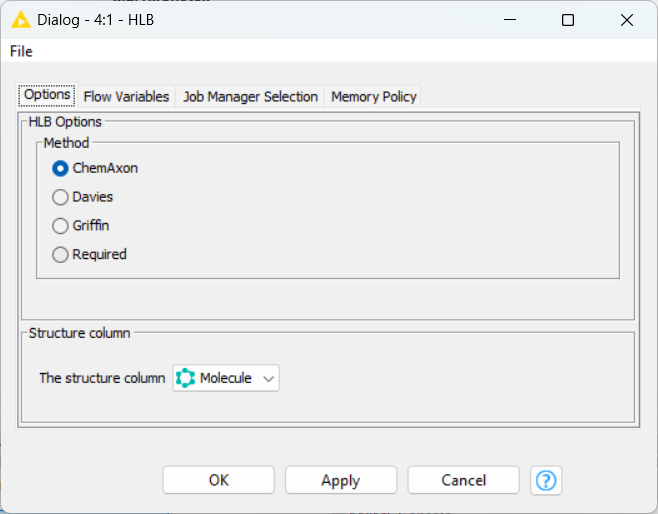
Task: Switch to the Flow Variables tab
Action: pos(126,97)
